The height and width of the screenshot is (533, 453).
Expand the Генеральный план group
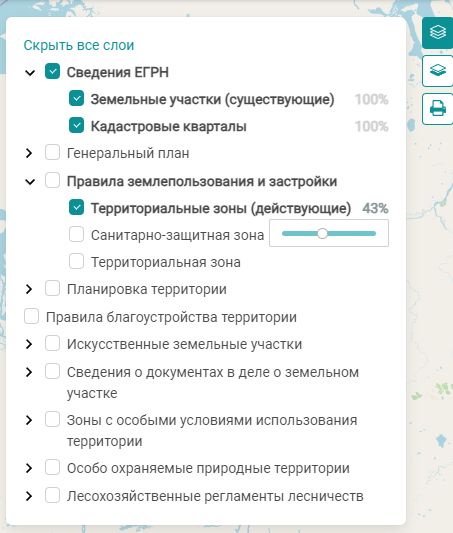(29, 153)
